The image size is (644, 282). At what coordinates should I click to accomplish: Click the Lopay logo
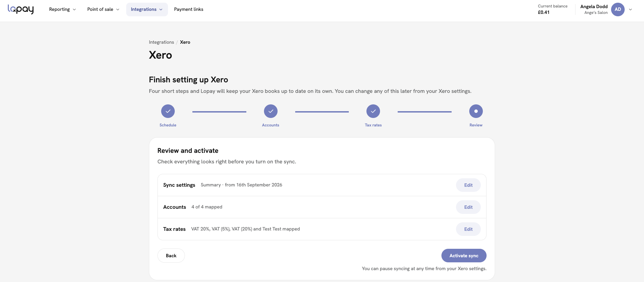21,9
